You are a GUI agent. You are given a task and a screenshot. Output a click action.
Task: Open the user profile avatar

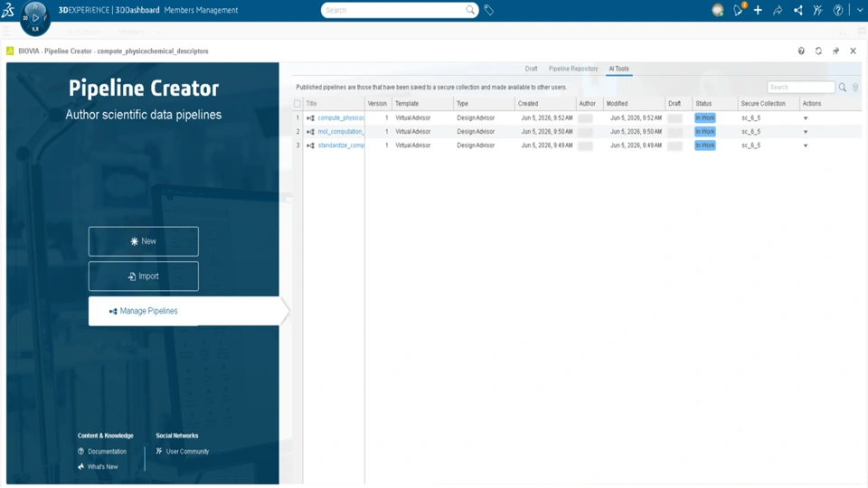point(717,10)
